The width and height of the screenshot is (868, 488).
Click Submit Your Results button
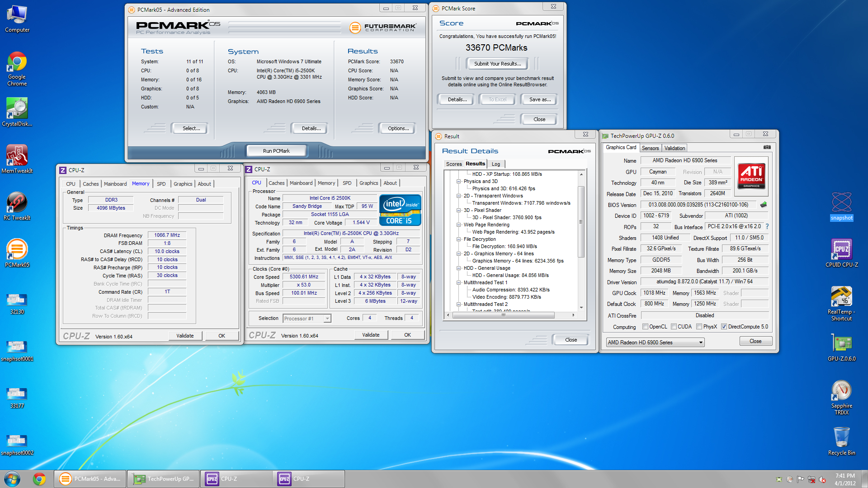(497, 64)
